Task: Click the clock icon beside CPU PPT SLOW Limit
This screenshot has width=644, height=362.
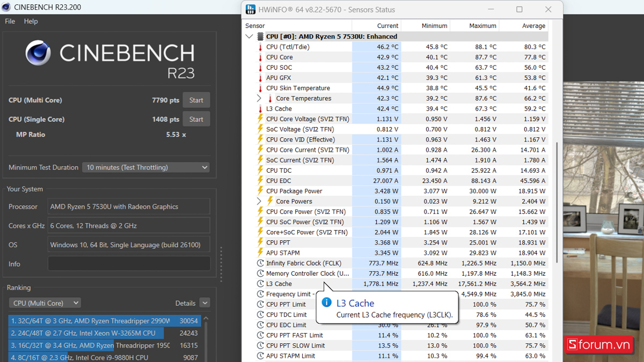Action: [260, 345]
